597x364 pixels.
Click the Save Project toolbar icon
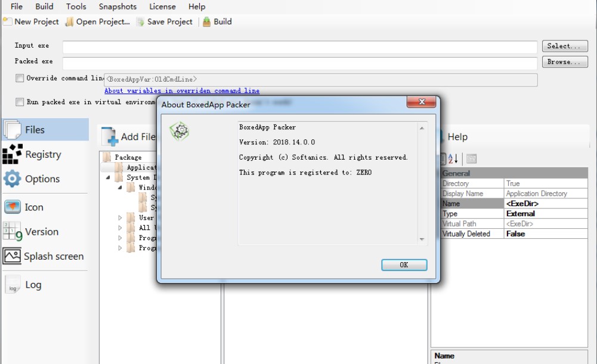tap(141, 22)
